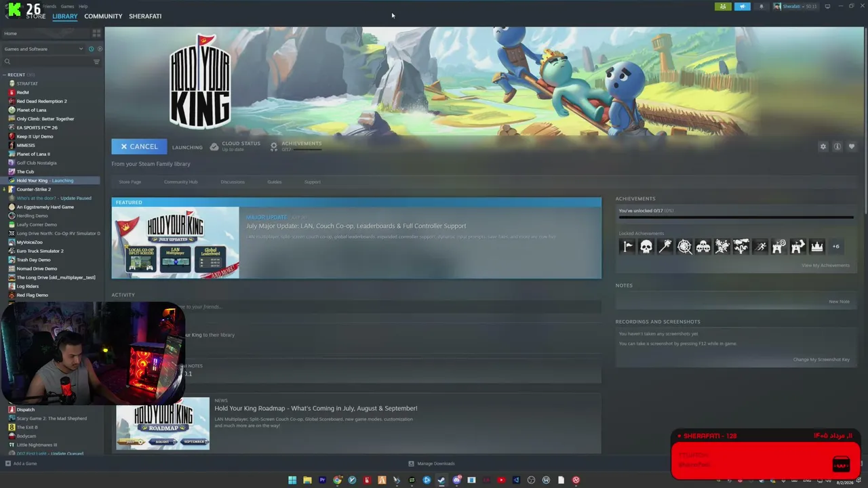
Task: Open the Windows Start menu
Action: (x=292, y=480)
